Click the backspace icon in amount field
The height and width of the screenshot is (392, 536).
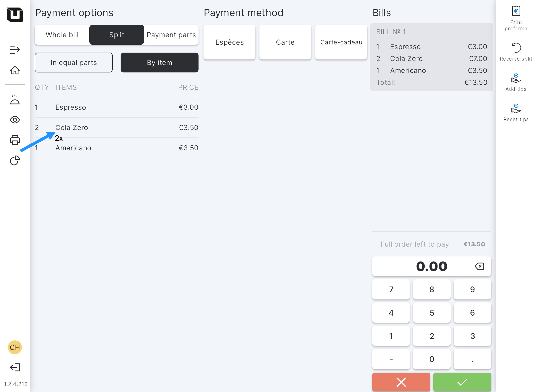pos(479,266)
